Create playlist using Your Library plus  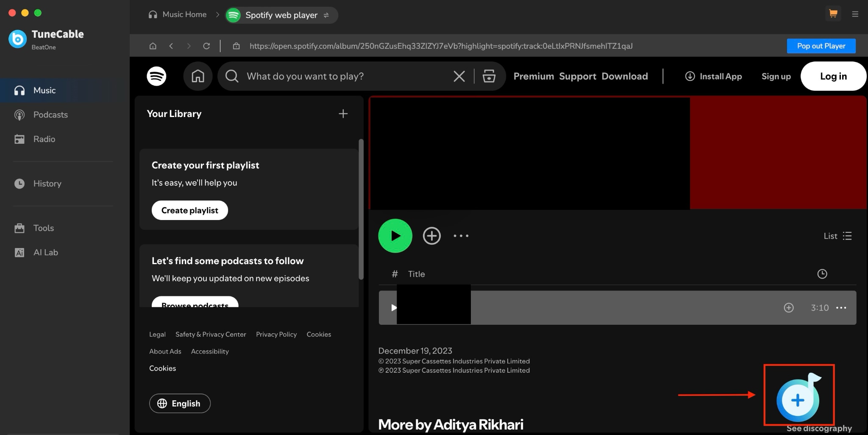point(343,114)
